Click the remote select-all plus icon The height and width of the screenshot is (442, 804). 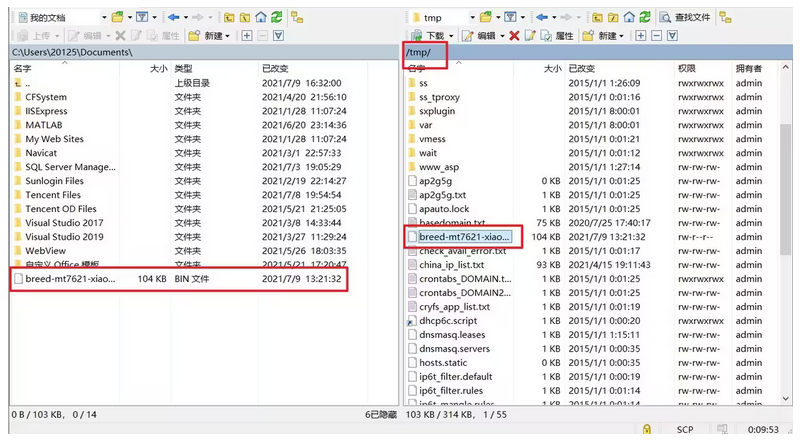pyautogui.click(x=641, y=35)
